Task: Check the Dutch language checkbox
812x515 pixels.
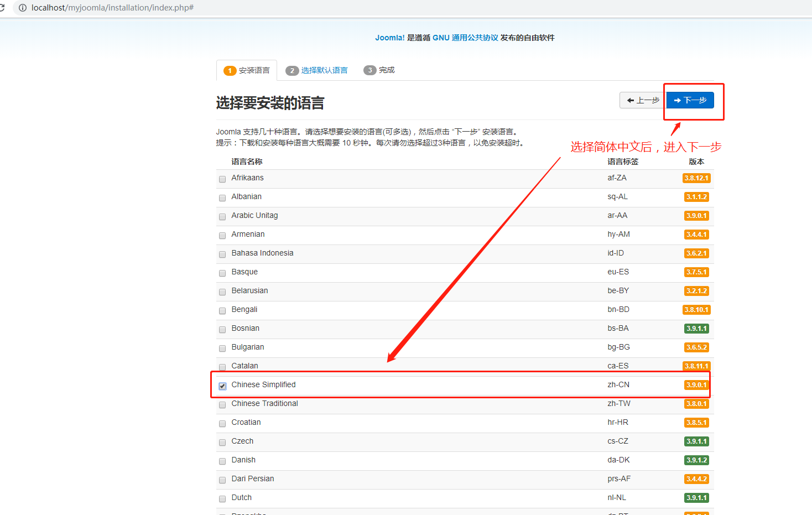Action: point(222,499)
